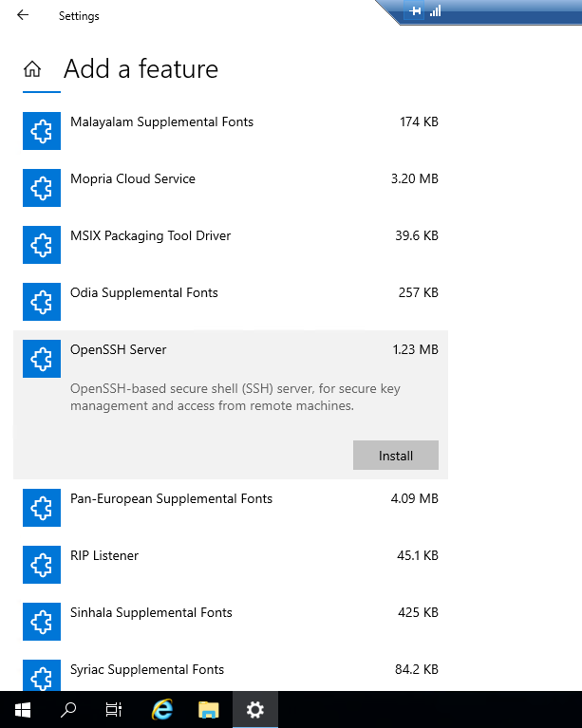Click the MSIX Packaging Tool Driver icon

42,245
